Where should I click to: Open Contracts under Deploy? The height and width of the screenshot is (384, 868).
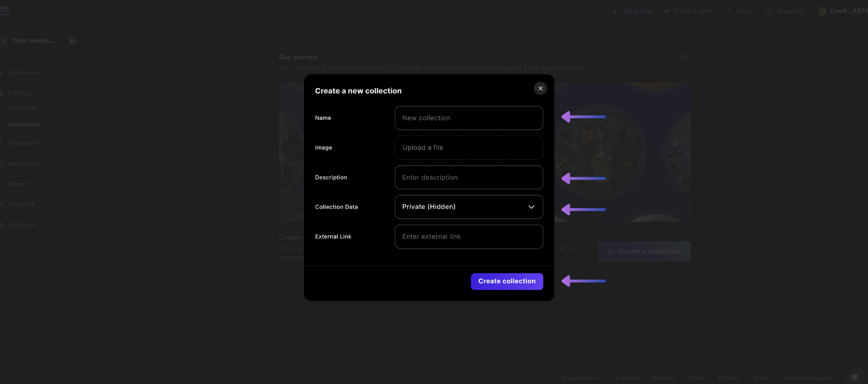point(22,108)
